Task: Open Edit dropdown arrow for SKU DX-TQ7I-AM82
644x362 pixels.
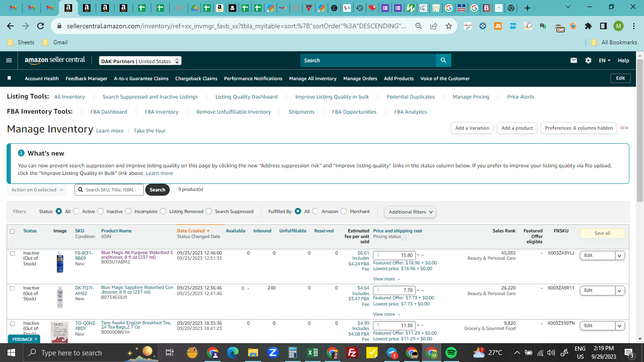Action: (x=620, y=290)
